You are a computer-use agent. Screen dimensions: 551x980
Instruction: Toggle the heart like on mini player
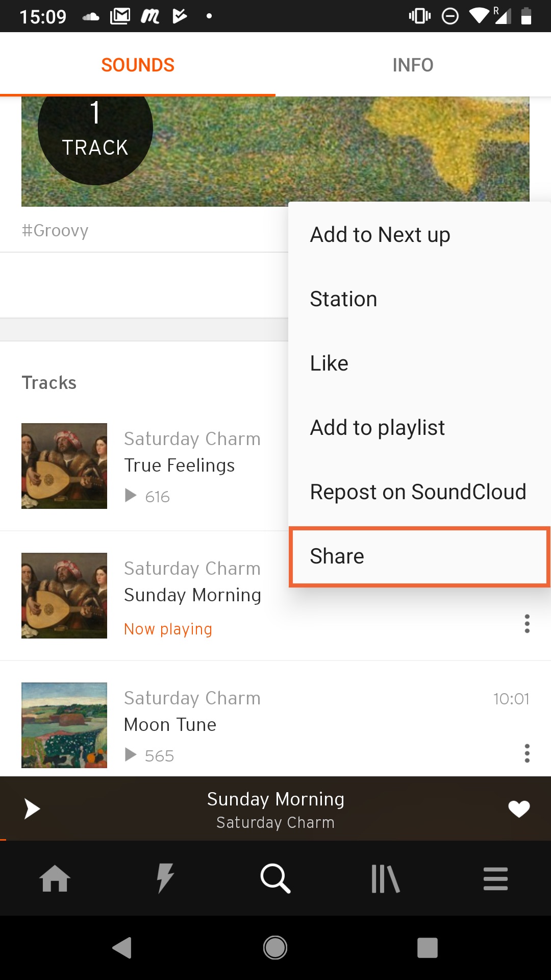coord(519,809)
